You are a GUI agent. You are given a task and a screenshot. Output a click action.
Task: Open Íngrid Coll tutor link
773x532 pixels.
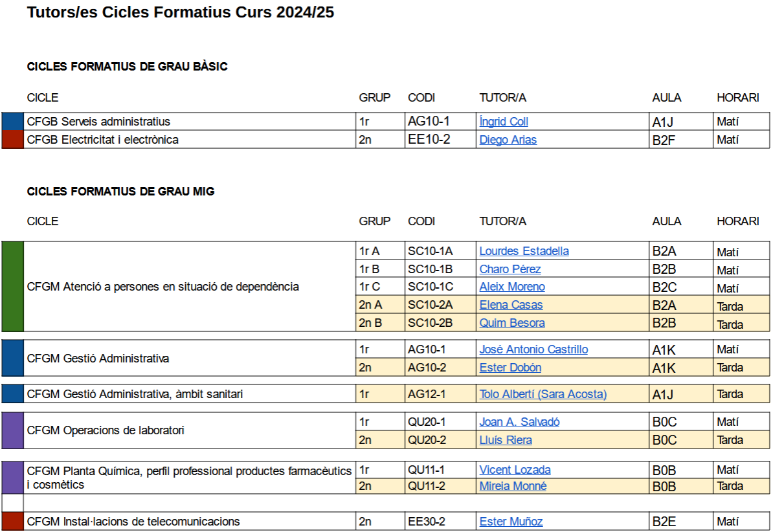click(x=504, y=122)
